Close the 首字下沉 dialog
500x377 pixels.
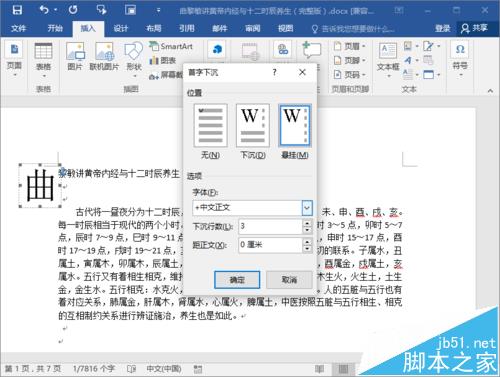tap(302, 72)
